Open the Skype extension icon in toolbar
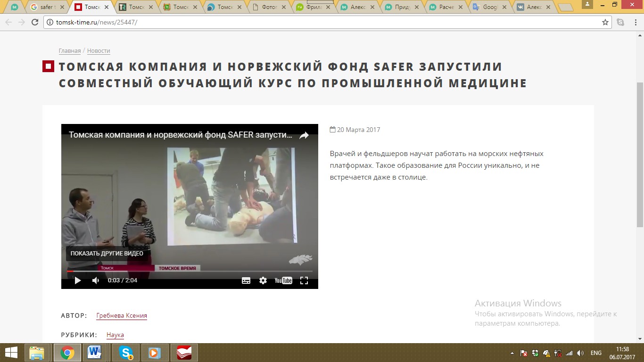644x362 pixels. [620, 22]
